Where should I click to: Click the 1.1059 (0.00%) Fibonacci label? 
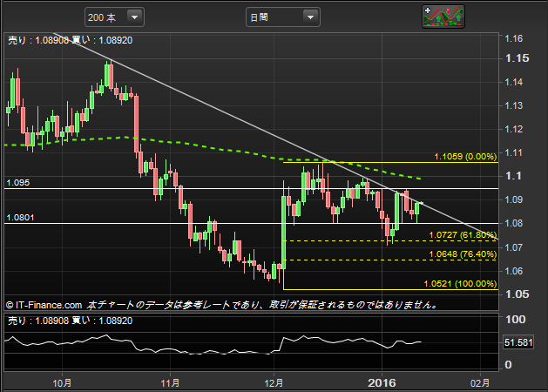(x=465, y=156)
